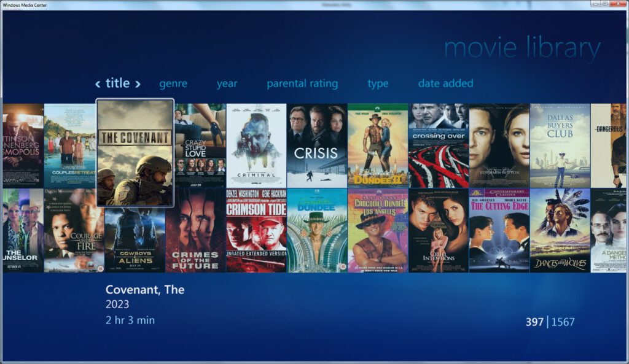
Task: Select the Couples Retreat poster
Action: pos(70,145)
